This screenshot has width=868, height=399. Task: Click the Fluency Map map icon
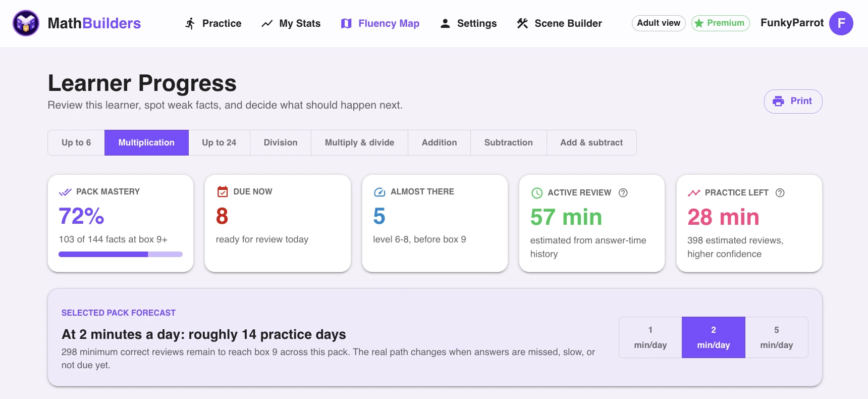point(346,23)
